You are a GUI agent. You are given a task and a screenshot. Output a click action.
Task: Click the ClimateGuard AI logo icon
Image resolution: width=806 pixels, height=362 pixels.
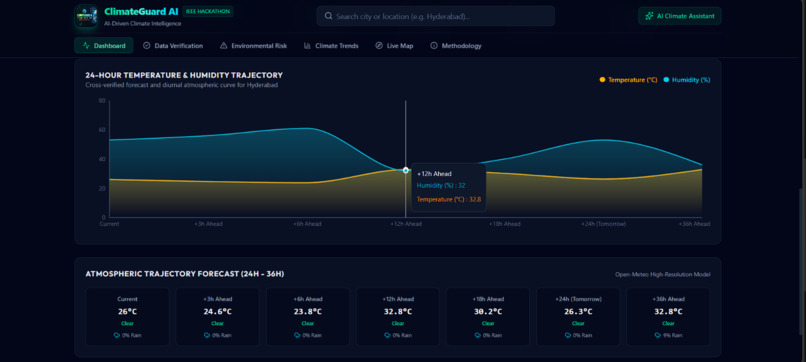tap(86, 16)
